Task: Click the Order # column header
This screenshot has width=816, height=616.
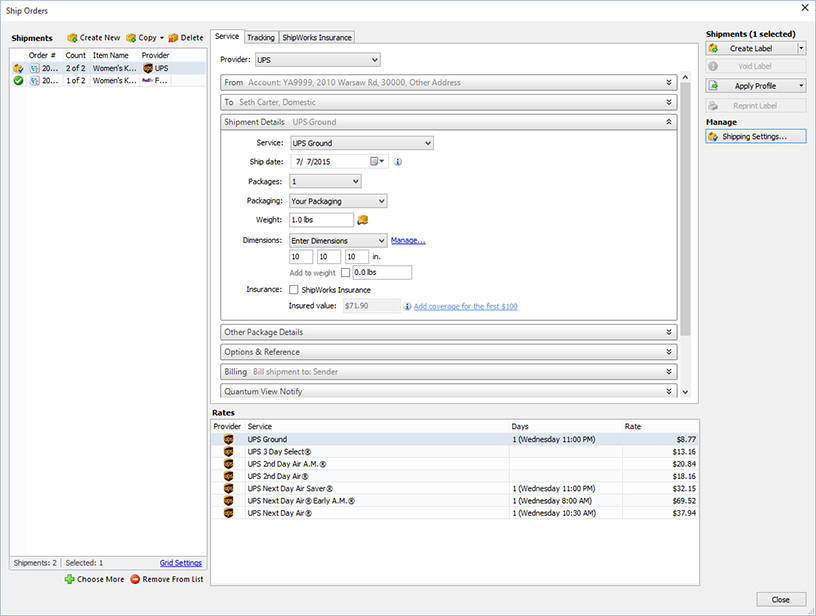Action: point(42,55)
